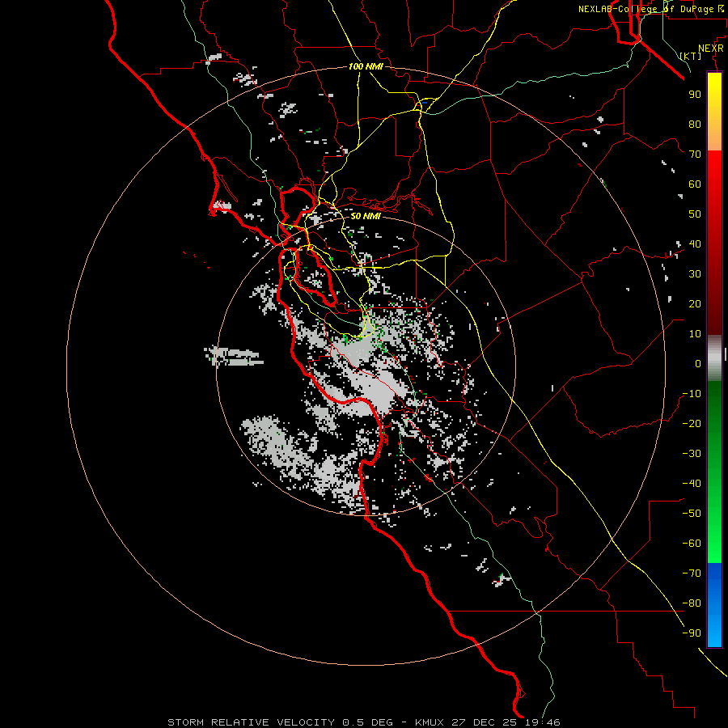The width and height of the screenshot is (728, 728).
Task: Click the -10 value on the velocity scale
Action: click(x=692, y=394)
